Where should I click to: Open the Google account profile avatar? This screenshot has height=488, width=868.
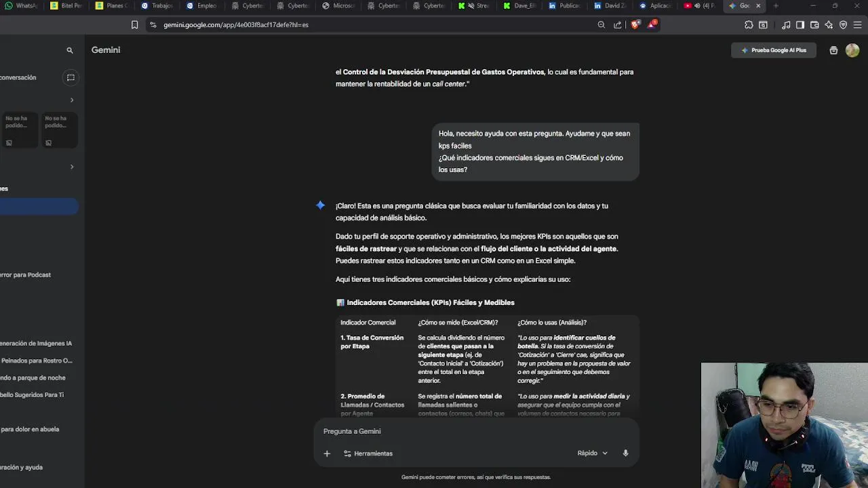(x=852, y=50)
